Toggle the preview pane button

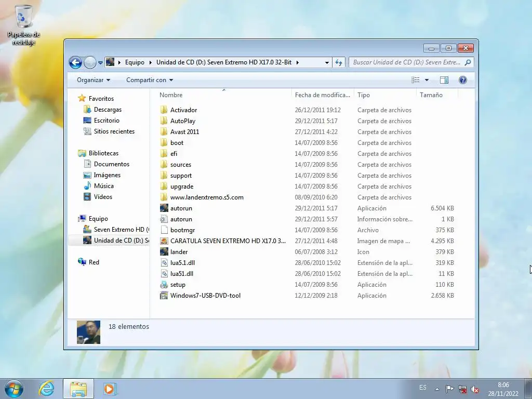444,80
